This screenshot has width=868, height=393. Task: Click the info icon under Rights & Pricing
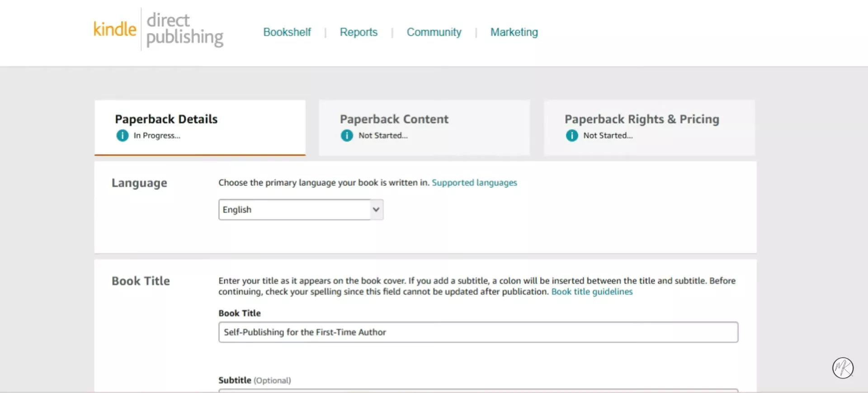click(x=572, y=135)
